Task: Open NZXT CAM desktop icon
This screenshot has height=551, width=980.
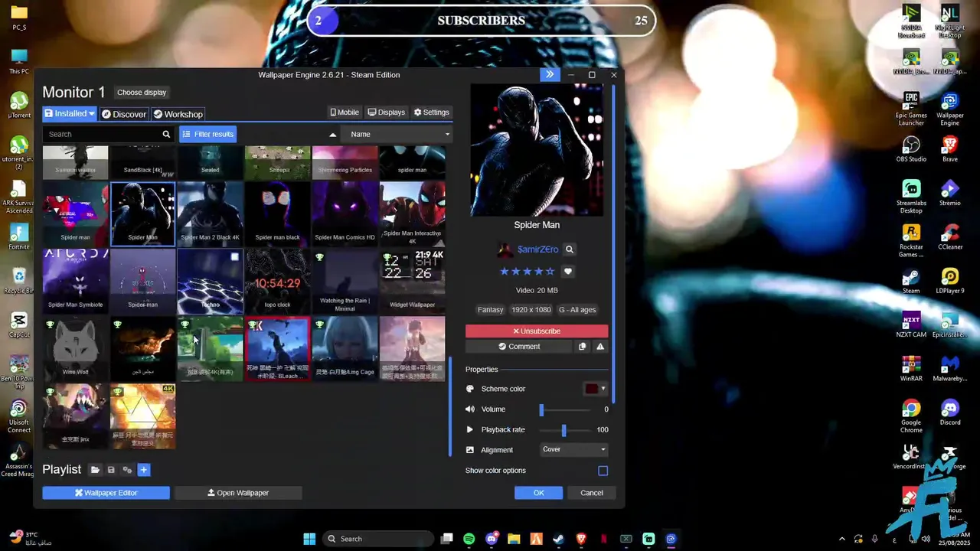Action: [x=911, y=324]
